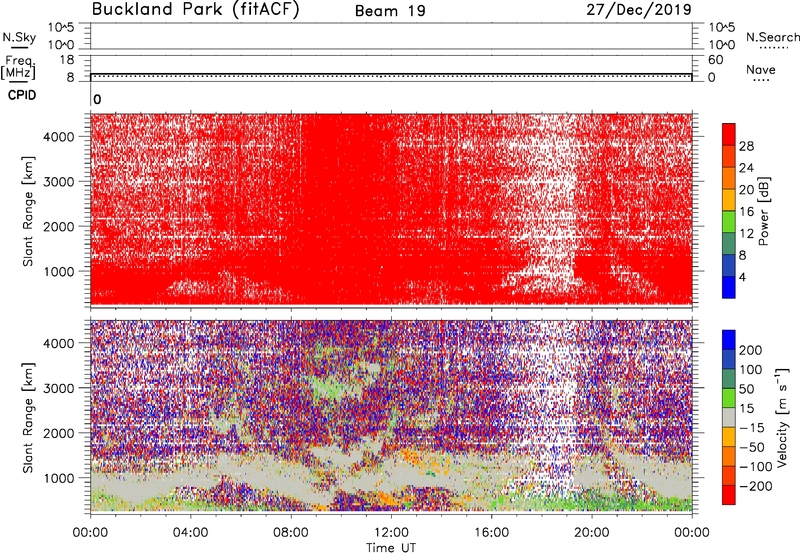Click the '00:00' label at the start of the time axis
The image size is (800, 554).
tap(90, 533)
